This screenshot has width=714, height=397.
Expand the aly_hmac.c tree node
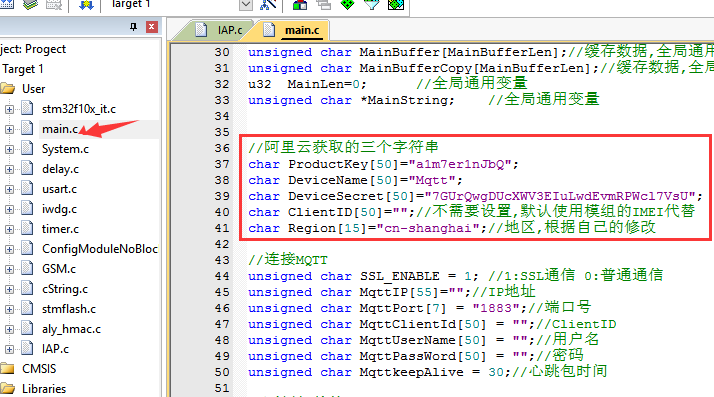pyautogui.click(x=9, y=329)
